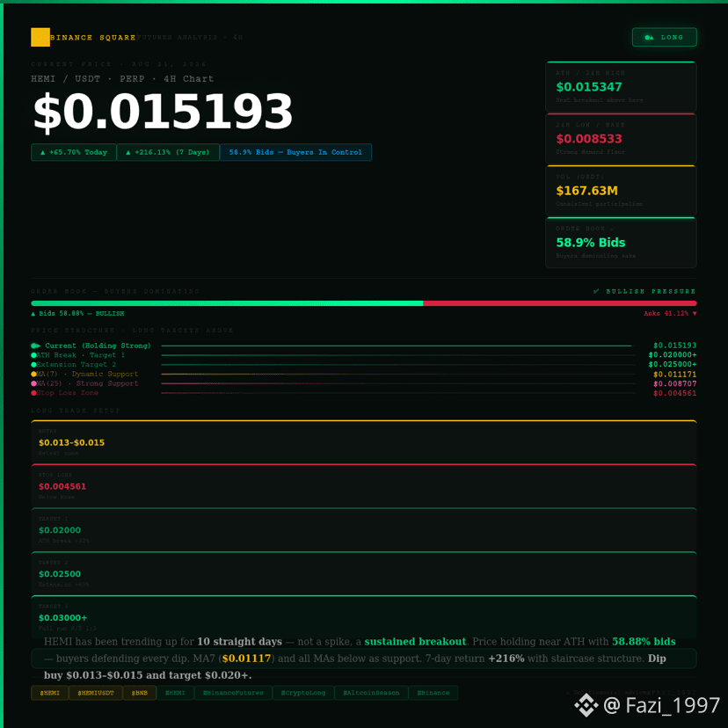
Task: Click the CURRENT PRICE · AUG 21, 2026 label
Action: [119, 64]
